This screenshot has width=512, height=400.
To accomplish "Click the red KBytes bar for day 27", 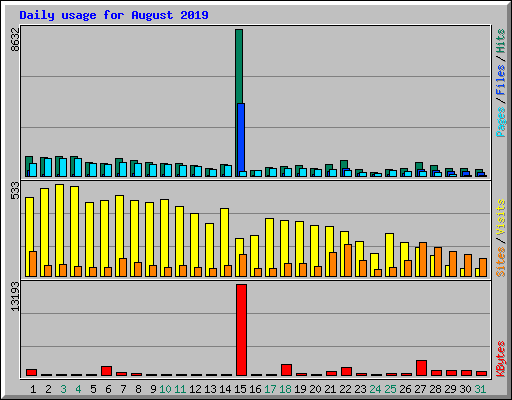I will [x=421, y=368].
